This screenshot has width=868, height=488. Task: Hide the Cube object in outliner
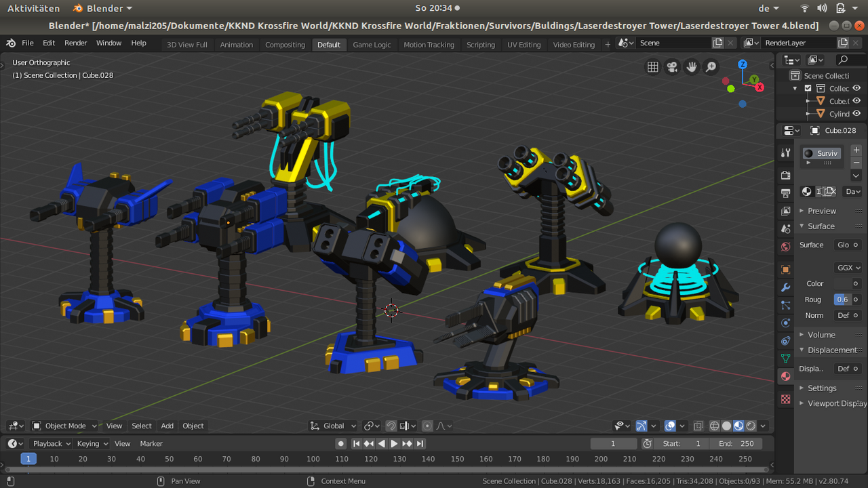pos(856,101)
